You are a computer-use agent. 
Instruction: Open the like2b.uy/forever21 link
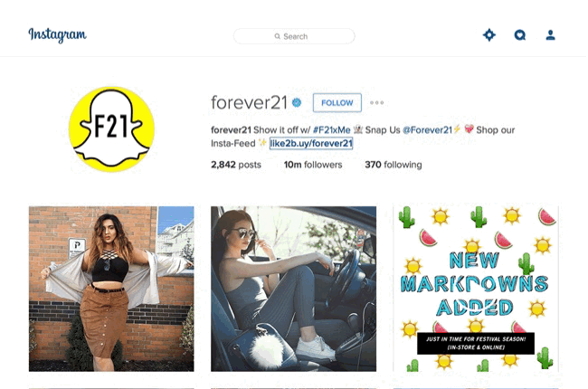pyautogui.click(x=311, y=143)
